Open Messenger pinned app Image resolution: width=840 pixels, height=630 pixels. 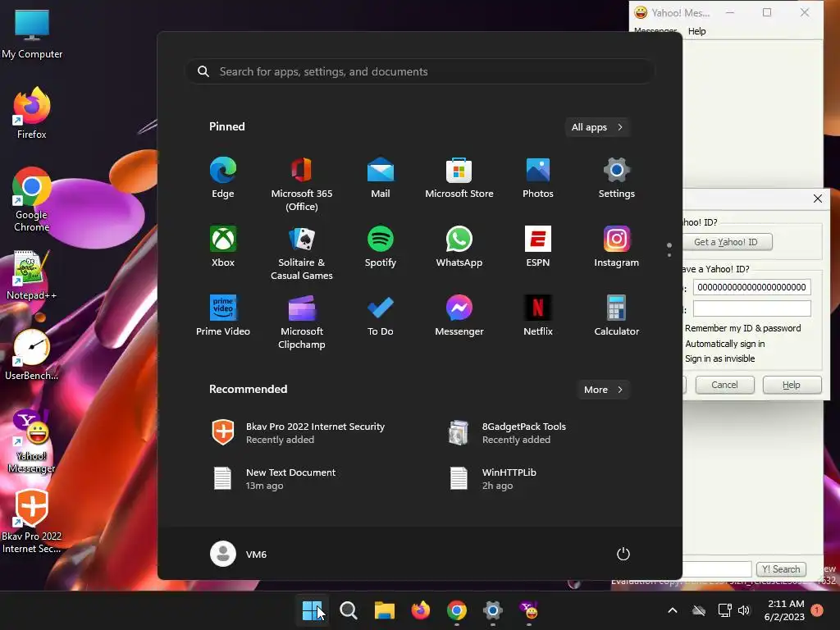(x=459, y=316)
